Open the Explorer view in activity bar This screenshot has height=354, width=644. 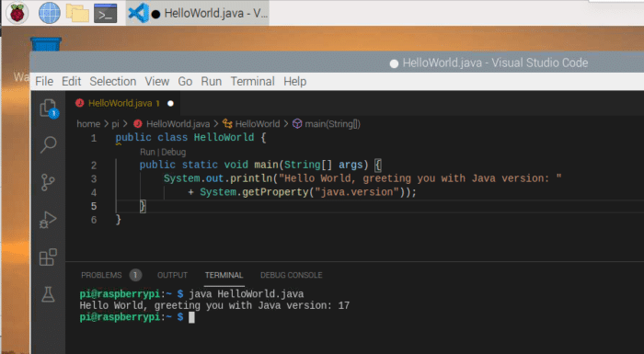pyautogui.click(x=49, y=108)
